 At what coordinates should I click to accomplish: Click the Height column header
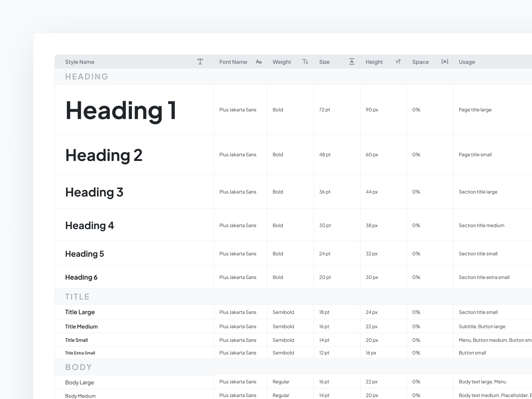pyautogui.click(x=374, y=62)
